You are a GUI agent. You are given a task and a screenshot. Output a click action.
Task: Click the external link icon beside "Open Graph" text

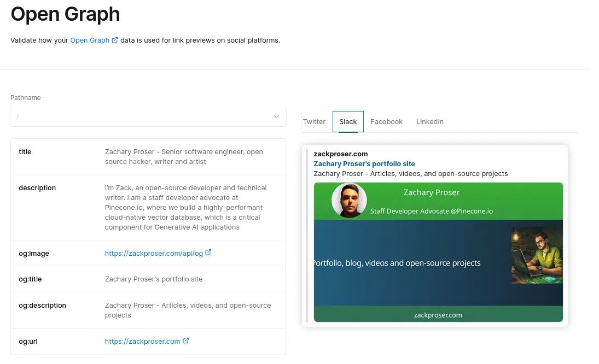[114, 39]
